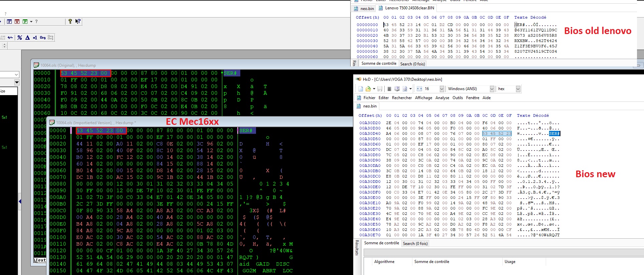This screenshot has height=275, width=644.
Task: Click the Save floppy icon in HxD toolbar
Action: [x=380, y=89]
